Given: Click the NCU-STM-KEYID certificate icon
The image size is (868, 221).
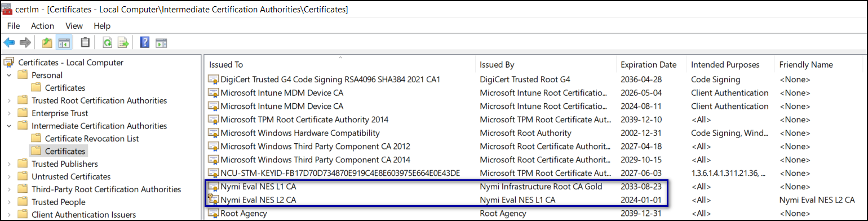Looking at the screenshot, I should point(214,173).
